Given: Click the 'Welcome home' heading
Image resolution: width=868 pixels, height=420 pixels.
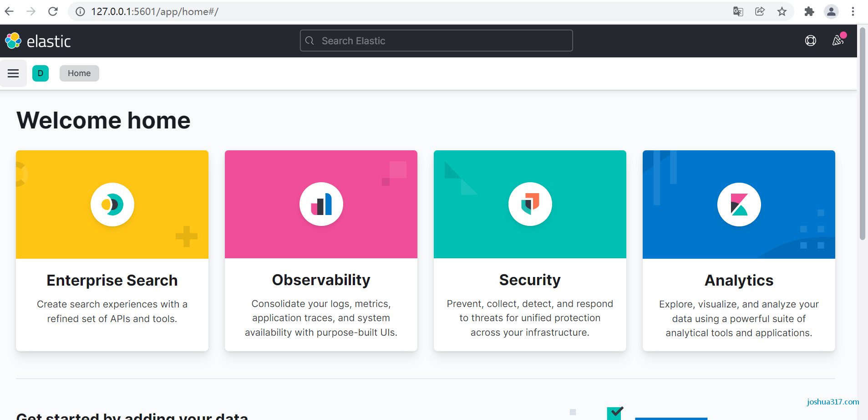Looking at the screenshot, I should coord(103,120).
